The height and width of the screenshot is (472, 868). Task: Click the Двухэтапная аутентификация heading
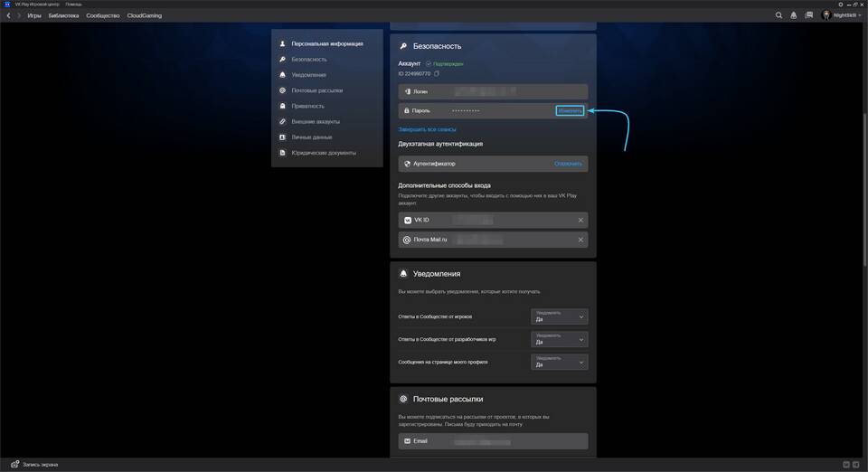[x=440, y=144]
